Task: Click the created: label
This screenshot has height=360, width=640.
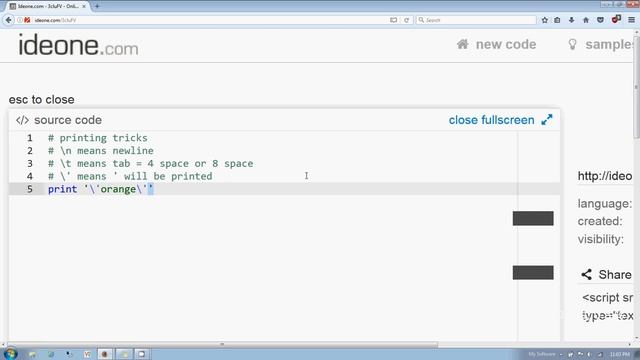Action: (600, 221)
